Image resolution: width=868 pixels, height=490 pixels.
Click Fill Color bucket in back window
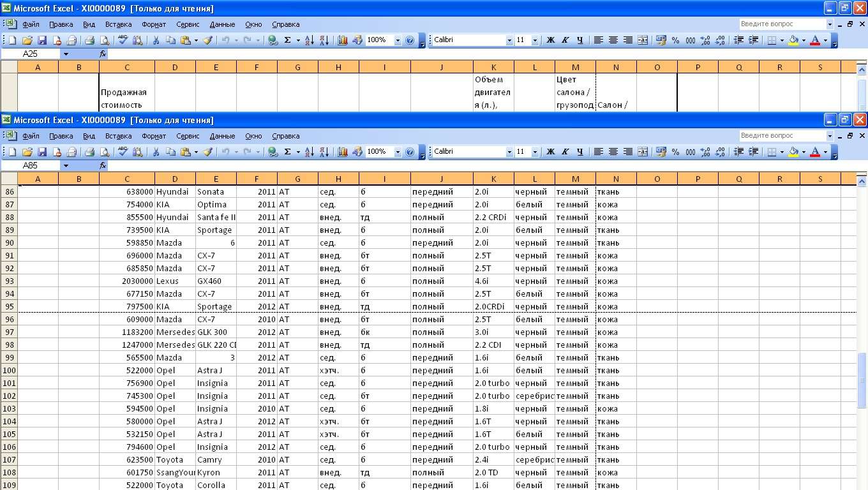tap(793, 40)
